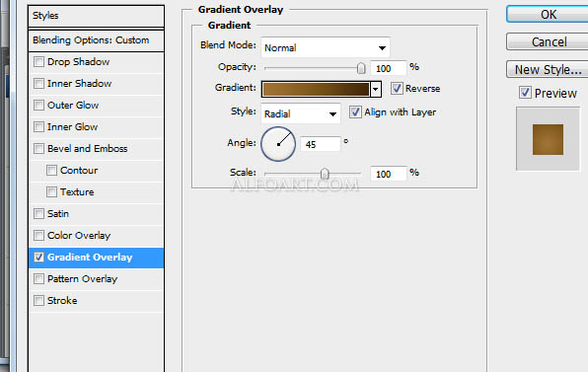The height and width of the screenshot is (372, 588).
Task: Open Inner Shadow settings label
Action: pyautogui.click(x=80, y=83)
